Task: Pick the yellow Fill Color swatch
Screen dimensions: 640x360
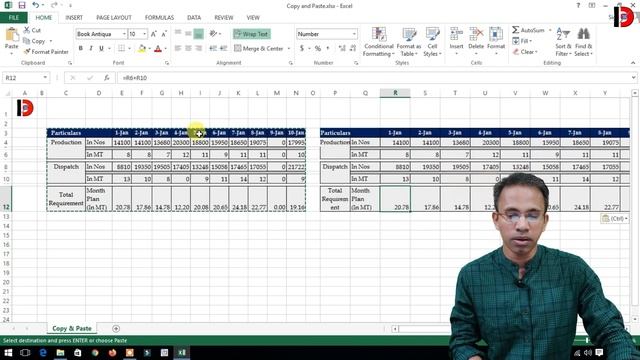Action: (142, 49)
